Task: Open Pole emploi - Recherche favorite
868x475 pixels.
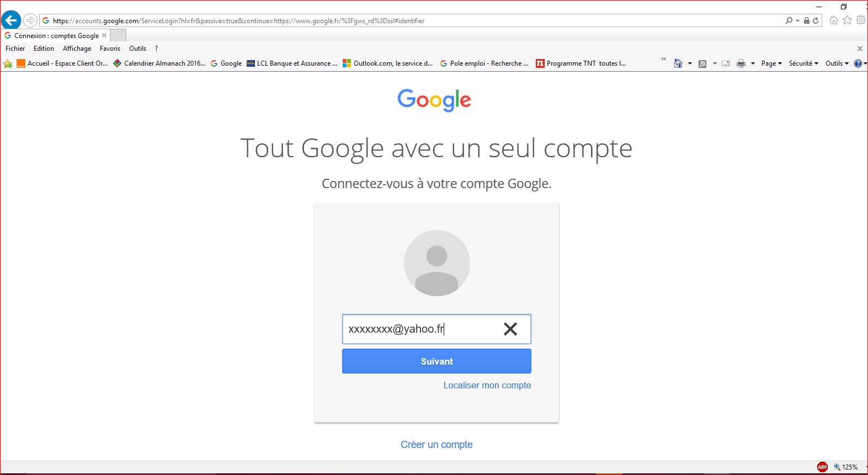Action: [484, 63]
